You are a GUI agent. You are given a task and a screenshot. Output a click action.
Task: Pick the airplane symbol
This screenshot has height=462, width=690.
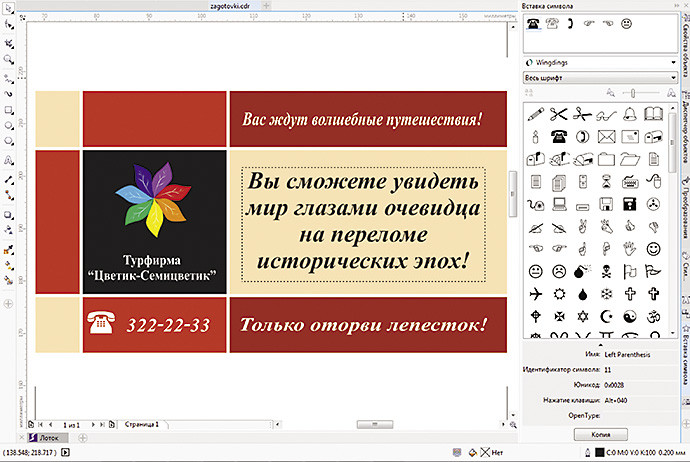point(536,293)
